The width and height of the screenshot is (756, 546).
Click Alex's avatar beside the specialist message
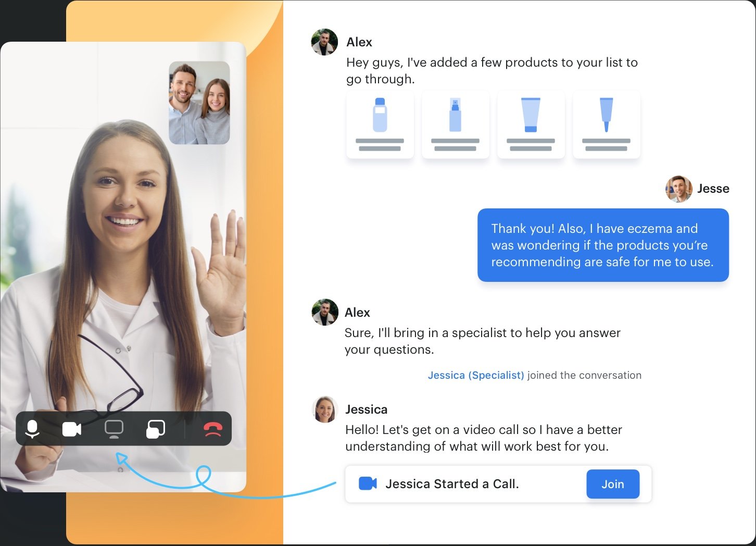click(x=324, y=313)
